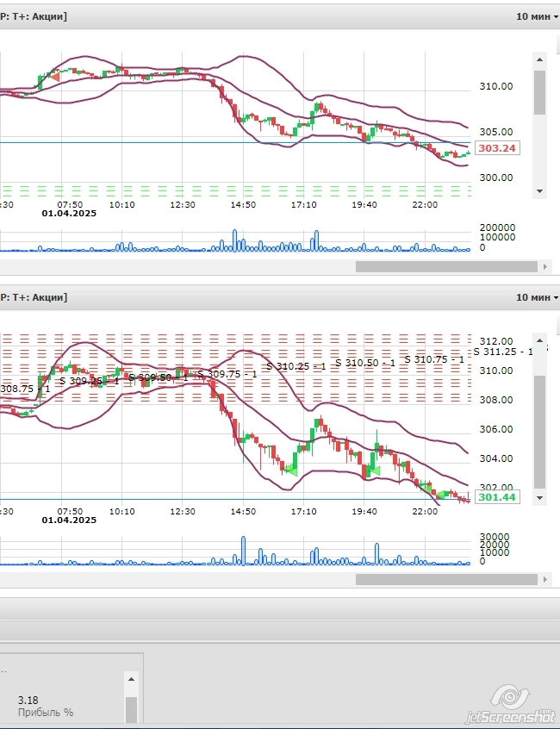Click the up arrow in the profit panel scrollbar
Viewport: 560px width, 729px height.
132,680
